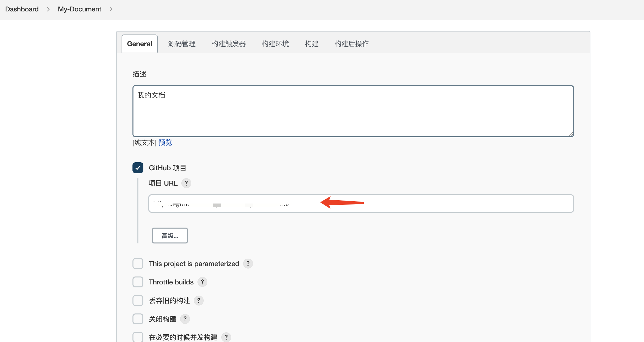Enable the 丢弃旧的构建 checkbox

(138, 301)
